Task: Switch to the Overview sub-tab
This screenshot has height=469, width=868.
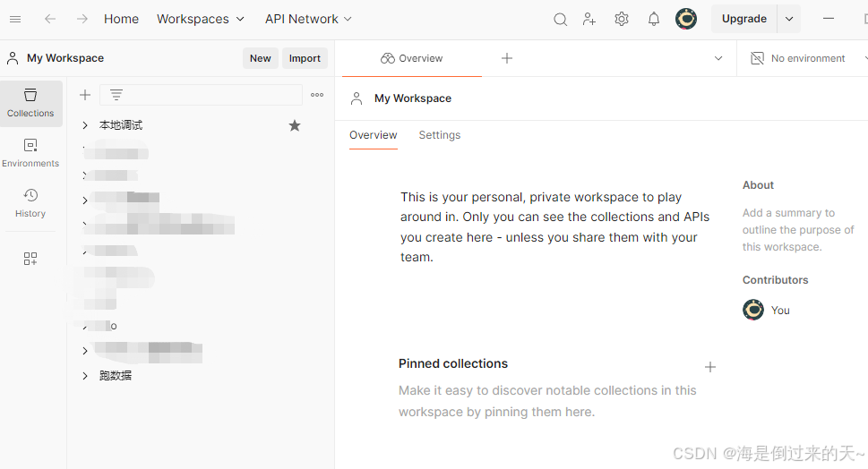Action: coord(374,135)
